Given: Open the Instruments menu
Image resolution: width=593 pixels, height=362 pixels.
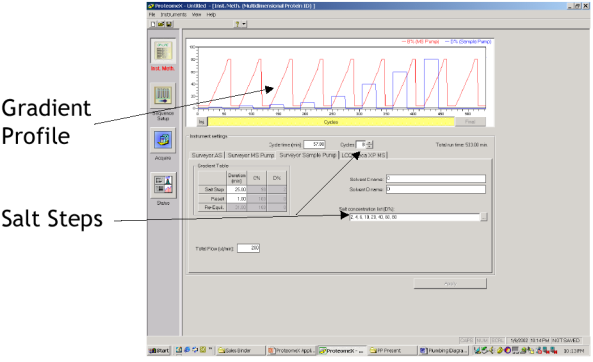Looking at the screenshot, I should 174,14.
